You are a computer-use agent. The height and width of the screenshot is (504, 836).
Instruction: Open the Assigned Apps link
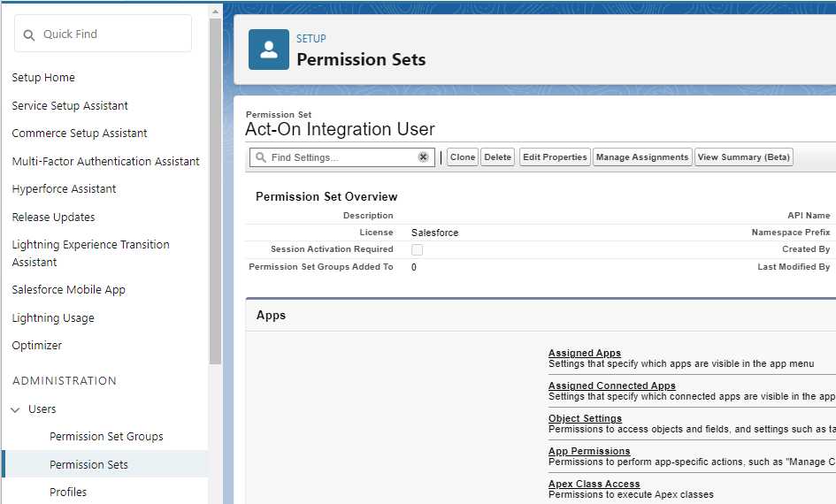585,353
